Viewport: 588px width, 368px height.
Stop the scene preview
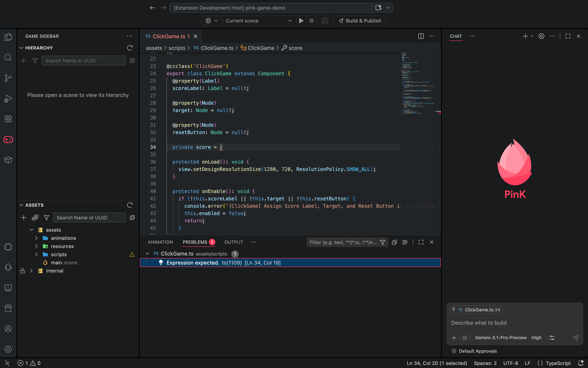coord(312,21)
